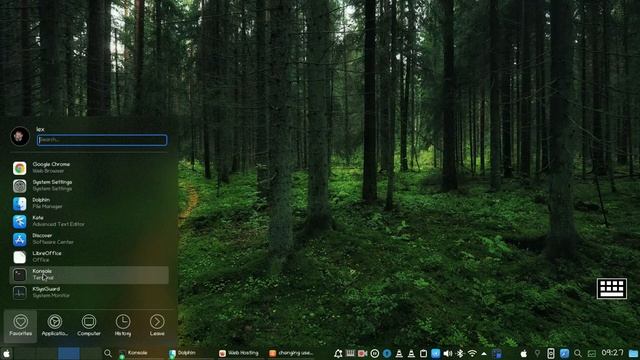Open Discover Software Center
The height and width of the screenshot is (360, 640).
[89, 239]
